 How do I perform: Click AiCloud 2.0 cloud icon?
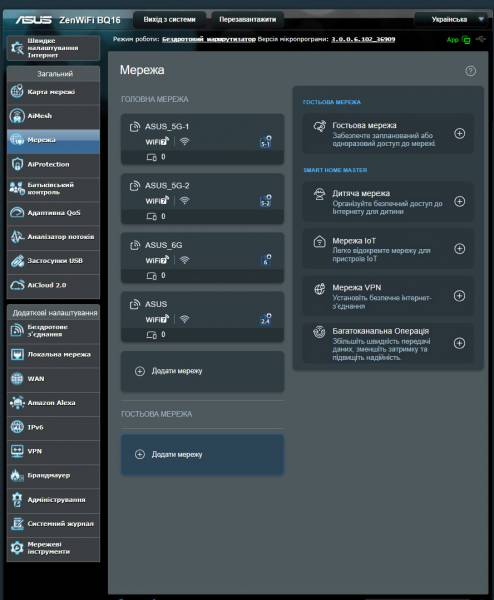(17, 285)
